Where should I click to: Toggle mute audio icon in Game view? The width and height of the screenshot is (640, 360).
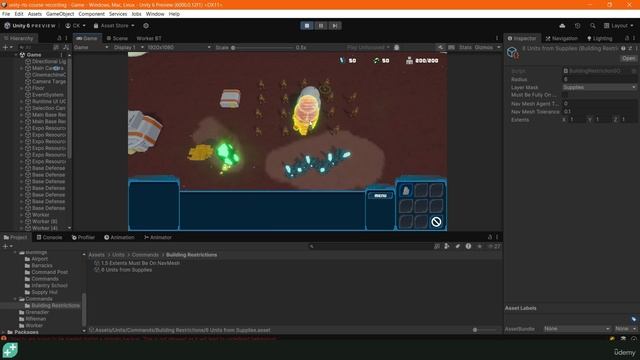440,47
